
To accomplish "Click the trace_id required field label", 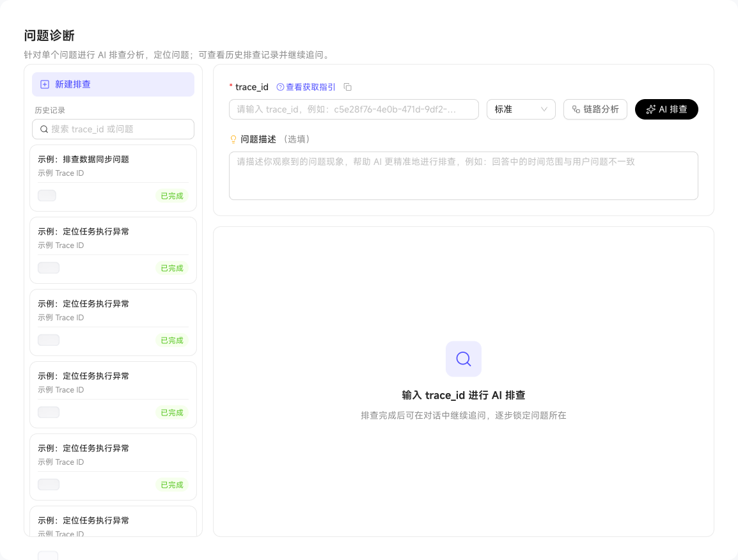I will [252, 87].
